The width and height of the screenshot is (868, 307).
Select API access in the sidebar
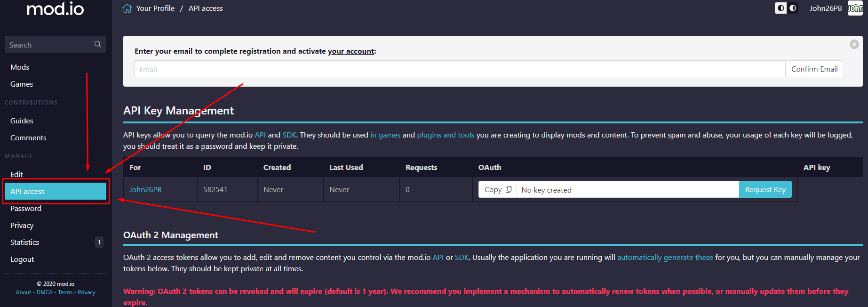tap(56, 191)
